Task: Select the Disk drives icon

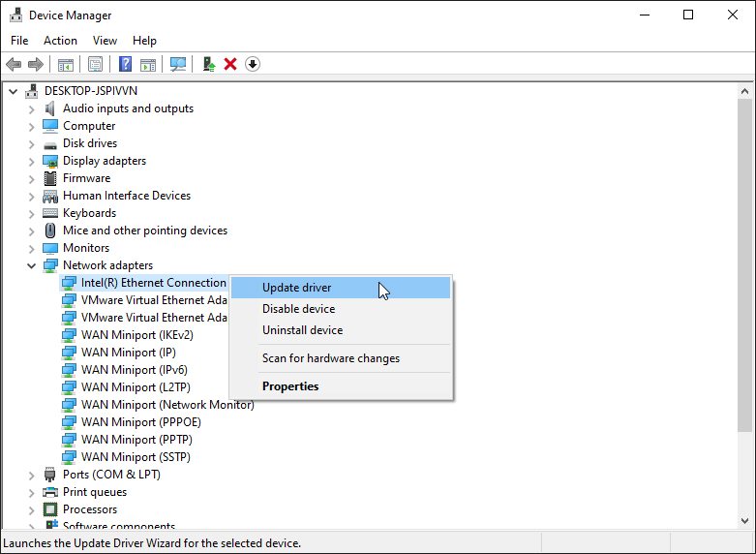Action: pyautogui.click(x=50, y=144)
